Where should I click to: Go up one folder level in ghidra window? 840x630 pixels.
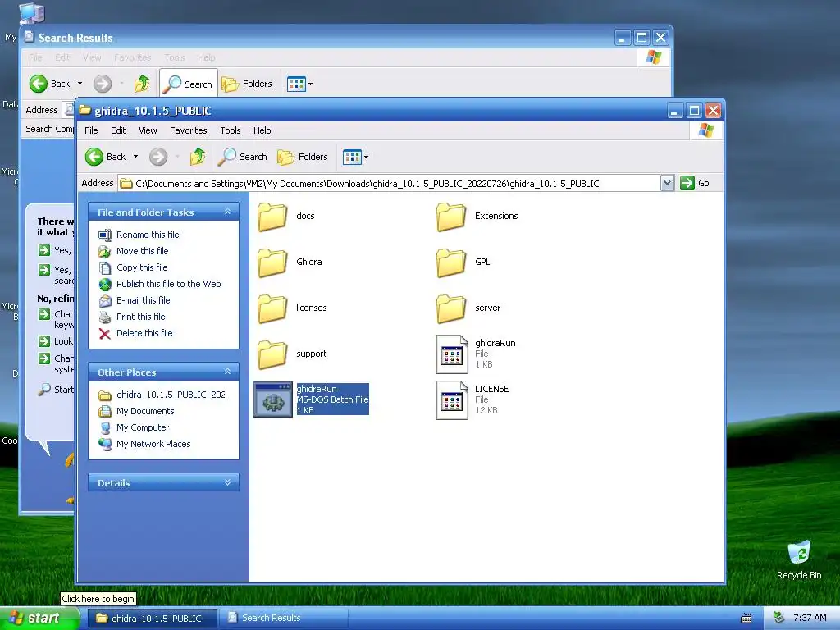click(198, 157)
